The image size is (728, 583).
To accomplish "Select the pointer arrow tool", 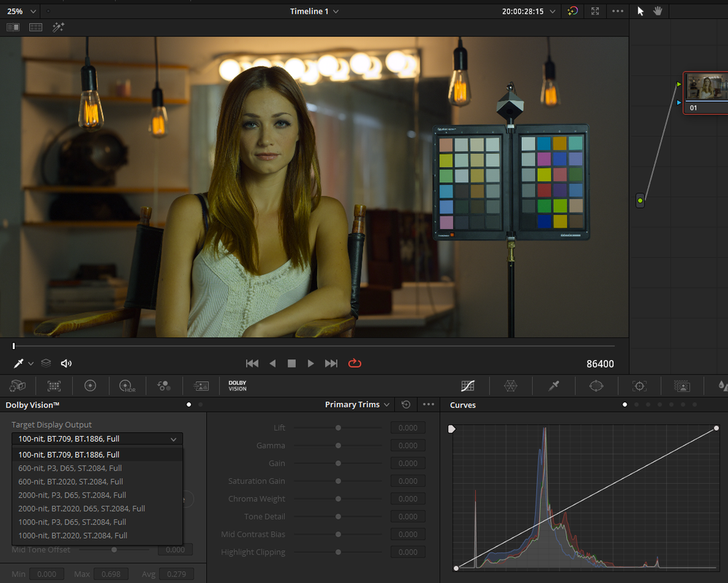I will pos(641,11).
